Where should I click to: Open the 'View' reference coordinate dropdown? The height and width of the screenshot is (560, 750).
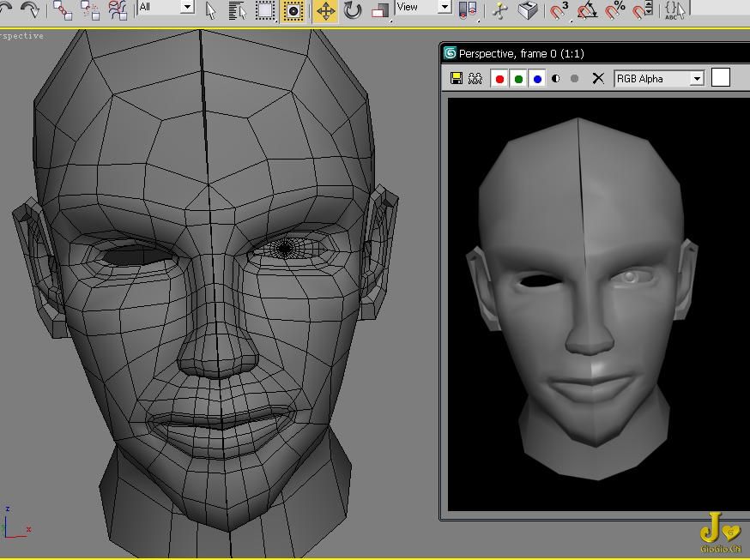click(x=445, y=7)
